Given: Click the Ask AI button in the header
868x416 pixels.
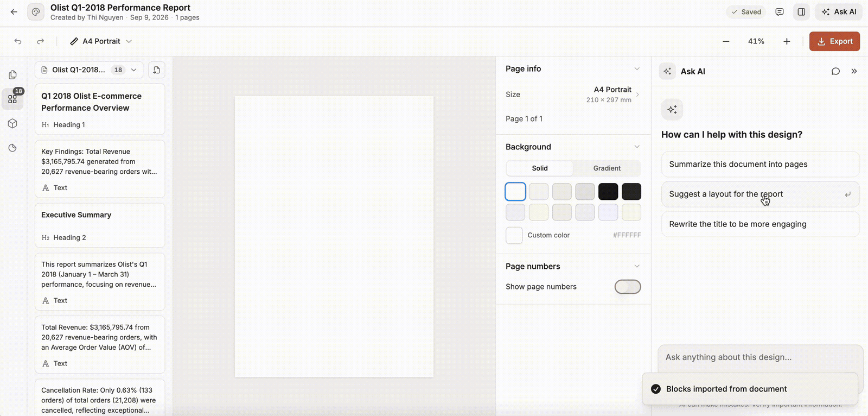Looking at the screenshot, I should (839, 12).
